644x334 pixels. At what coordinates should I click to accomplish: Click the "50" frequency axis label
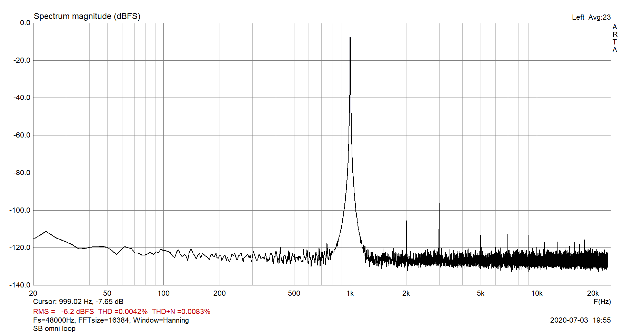[x=107, y=293]
